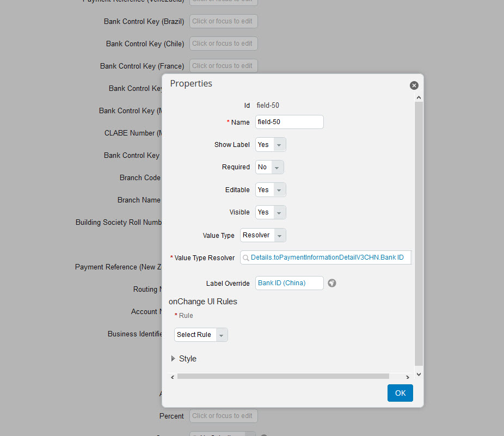This screenshot has width=504, height=436.
Task: Click the Bank Control Key (France) label
Action: coord(142,66)
